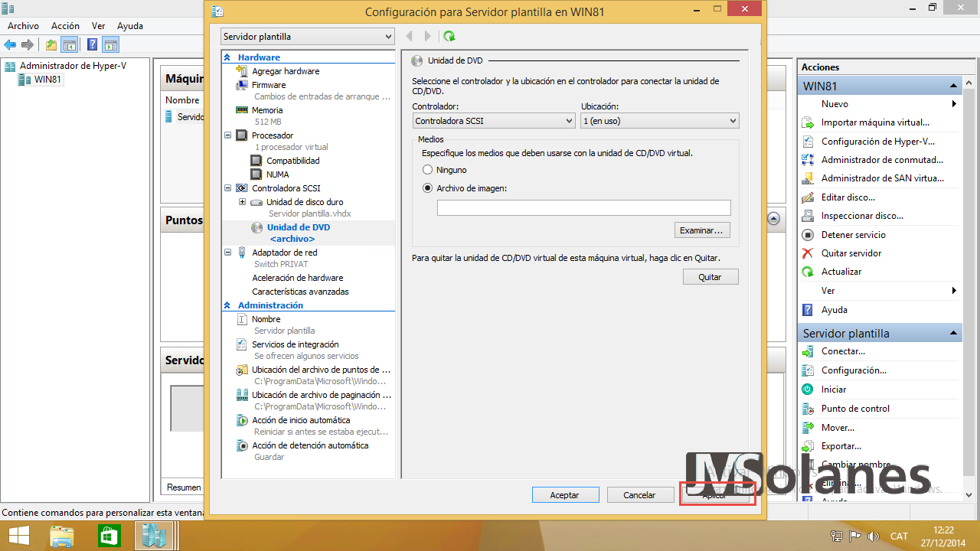Select Controladora SCSI tree item

tap(286, 188)
